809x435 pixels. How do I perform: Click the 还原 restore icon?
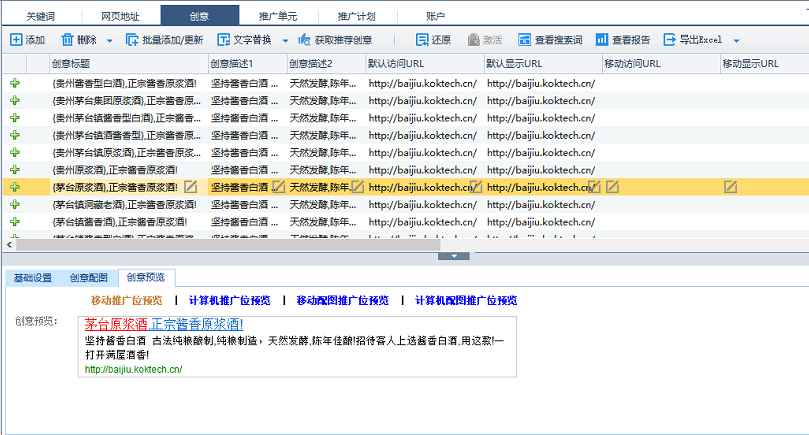point(423,40)
